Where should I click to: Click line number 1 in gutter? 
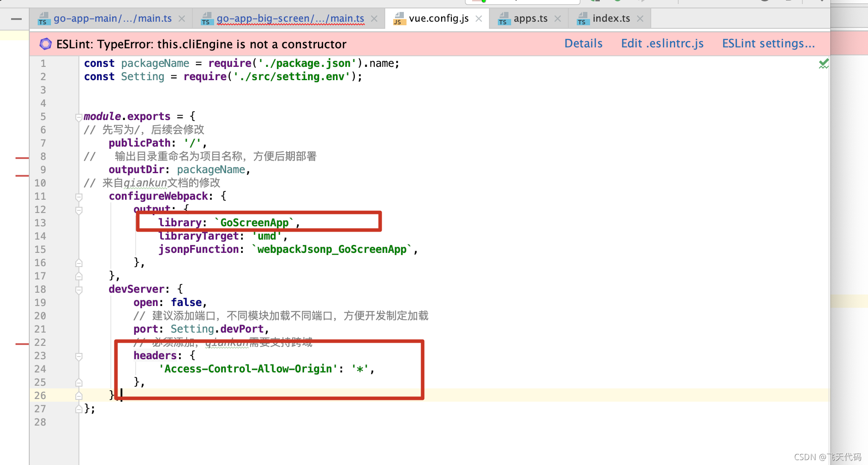tap(43, 63)
